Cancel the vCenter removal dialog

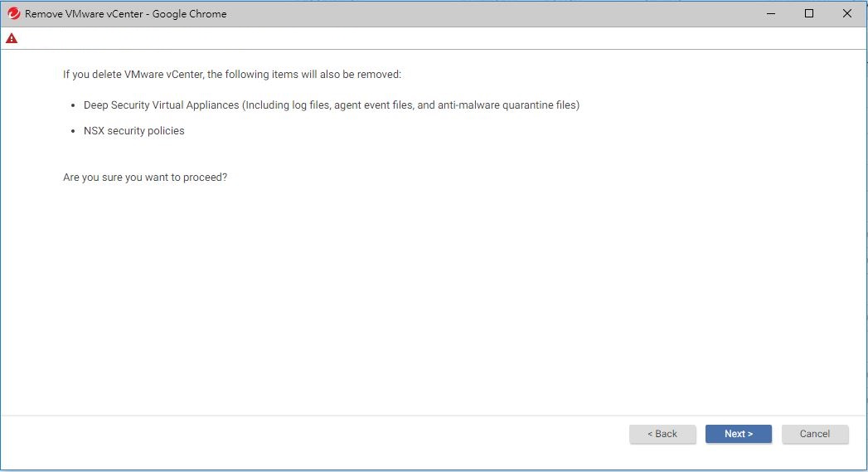[814, 434]
